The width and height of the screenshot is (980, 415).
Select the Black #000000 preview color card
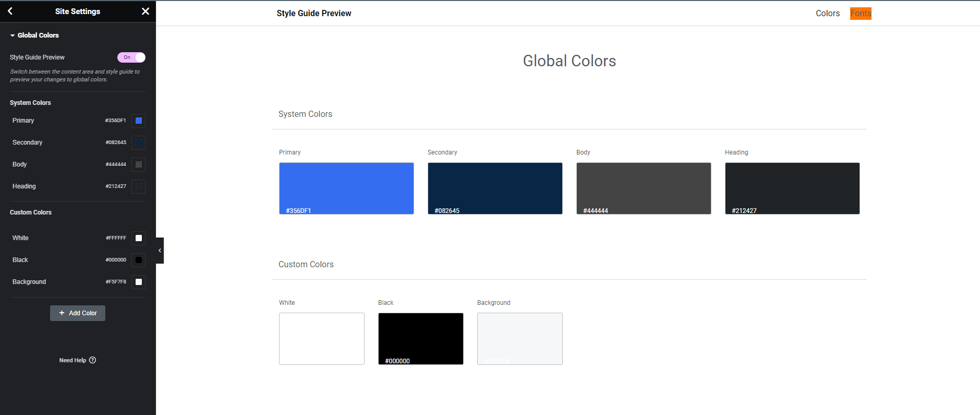(421, 339)
